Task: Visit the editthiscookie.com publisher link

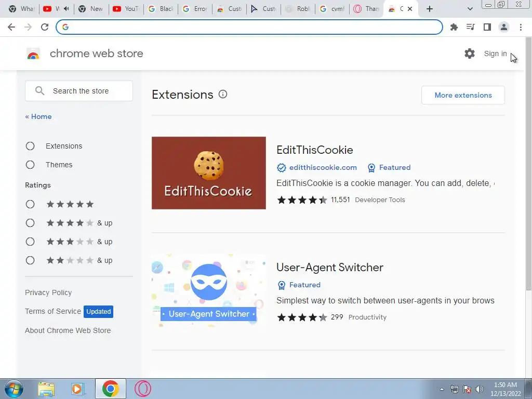Action: [x=323, y=168]
